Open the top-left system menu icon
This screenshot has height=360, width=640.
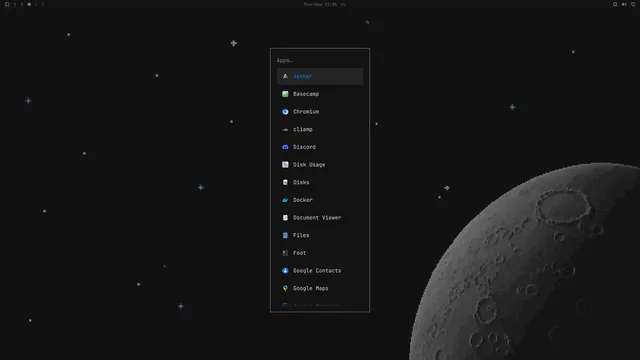click(x=7, y=4)
